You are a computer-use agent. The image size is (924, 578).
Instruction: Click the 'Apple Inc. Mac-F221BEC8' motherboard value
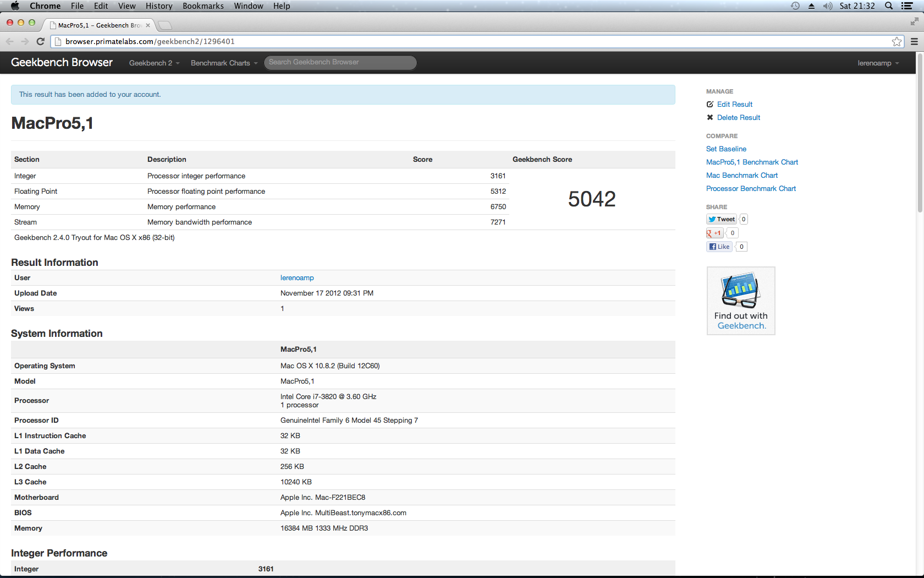click(323, 497)
